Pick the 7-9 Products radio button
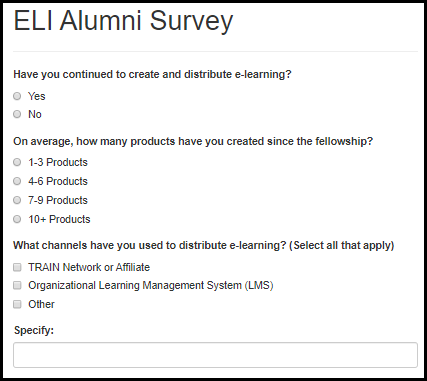 tap(17, 200)
